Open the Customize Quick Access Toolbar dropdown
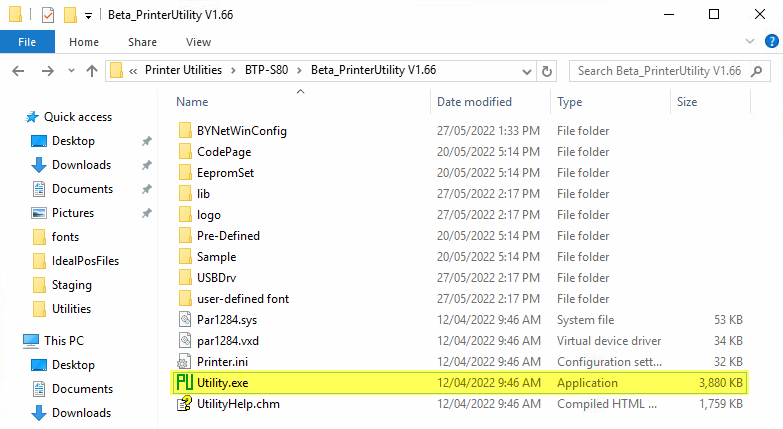The height and width of the screenshot is (429, 783). (88, 16)
